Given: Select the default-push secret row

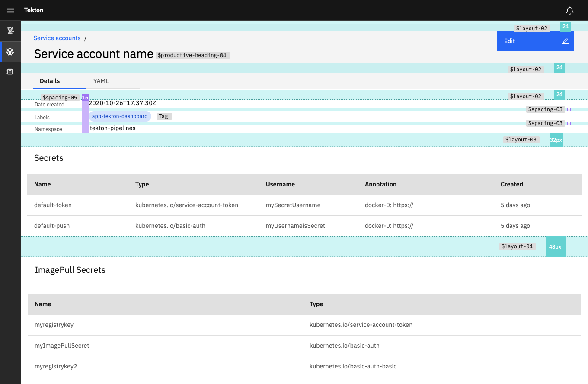Looking at the screenshot, I should [x=53, y=225].
